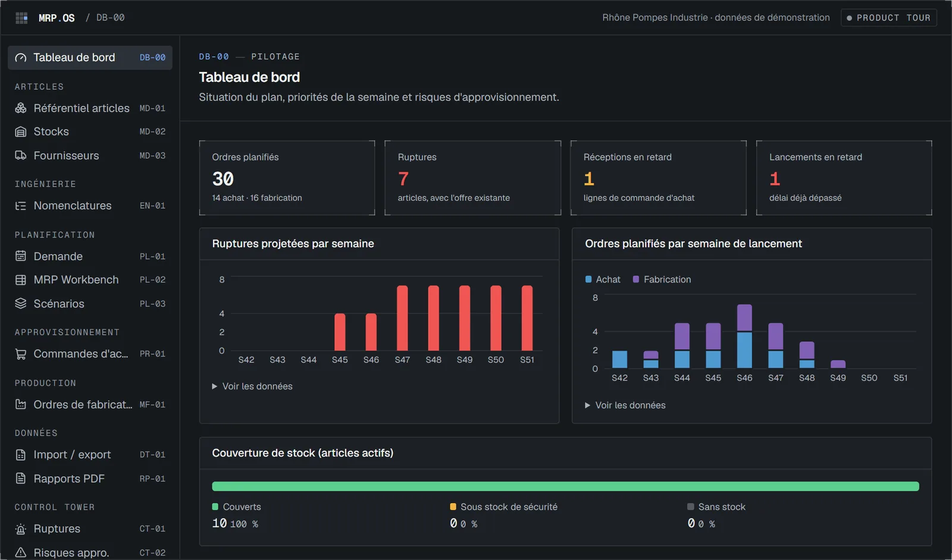Viewport: 952px width, 560px height.
Task: Click the Sous stock de sécurité orange swatch
Action: tap(453, 507)
